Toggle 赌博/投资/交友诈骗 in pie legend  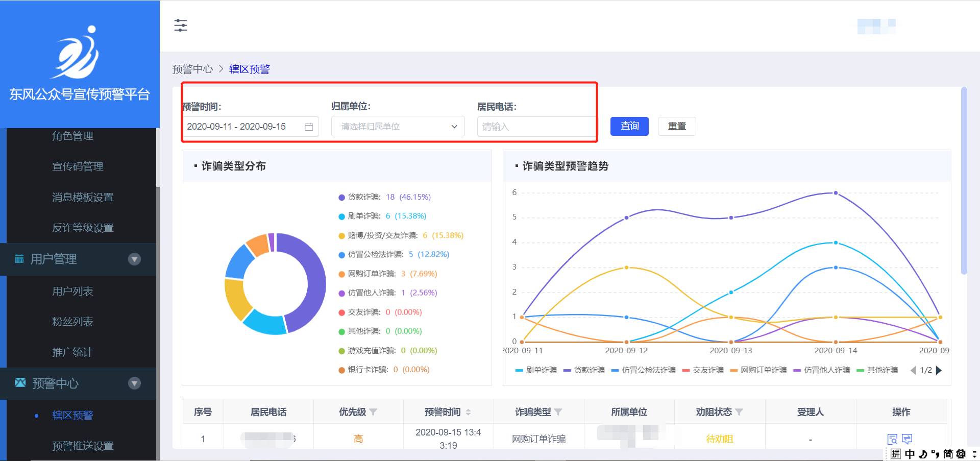coord(401,235)
